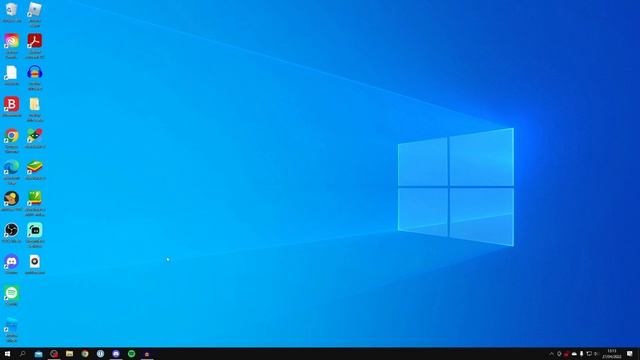Open the blue window app next to search in taskbar
This screenshot has height=360, width=640.
pos(38,354)
